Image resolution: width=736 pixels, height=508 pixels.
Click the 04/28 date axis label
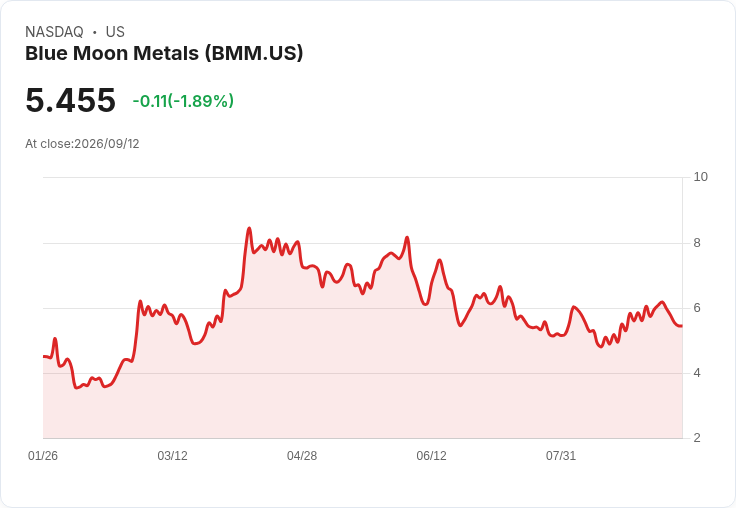click(x=302, y=456)
